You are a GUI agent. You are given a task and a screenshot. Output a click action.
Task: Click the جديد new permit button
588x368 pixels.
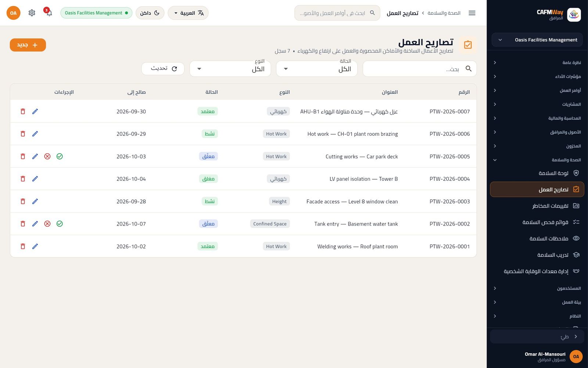click(28, 45)
